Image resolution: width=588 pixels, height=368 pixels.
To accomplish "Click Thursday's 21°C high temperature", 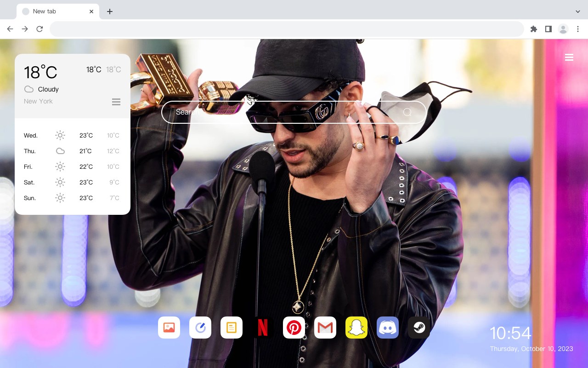I will click(x=85, y=151).
